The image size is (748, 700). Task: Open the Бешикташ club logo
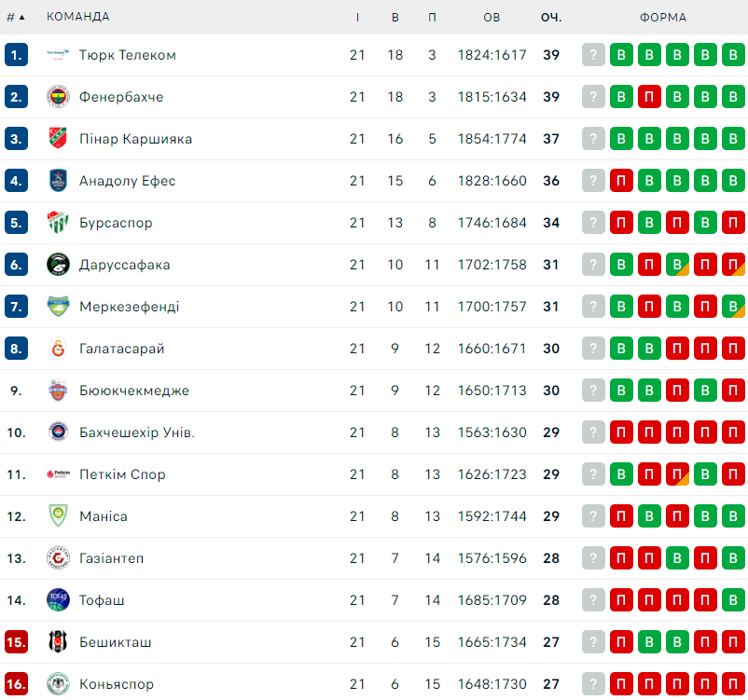click(x=58, y=642)
